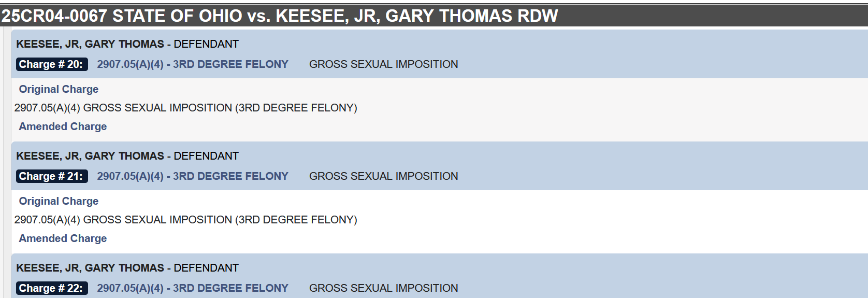
Task: Click the Charge # 22 badge
Action: (x=52, y=288)
